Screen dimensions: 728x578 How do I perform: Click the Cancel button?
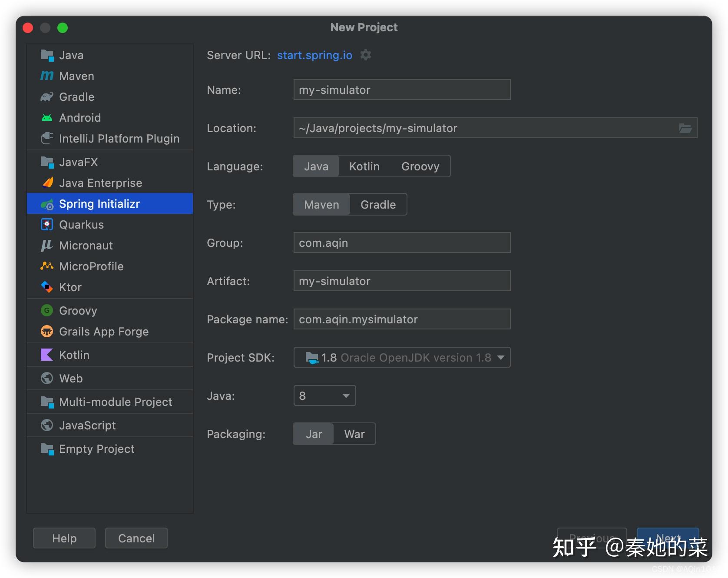136,538
